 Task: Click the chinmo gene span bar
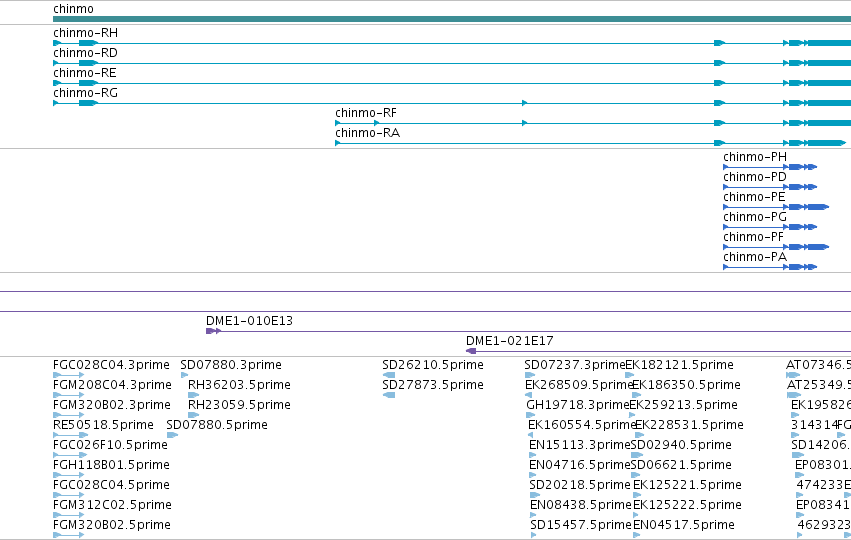tap(452, 19)
